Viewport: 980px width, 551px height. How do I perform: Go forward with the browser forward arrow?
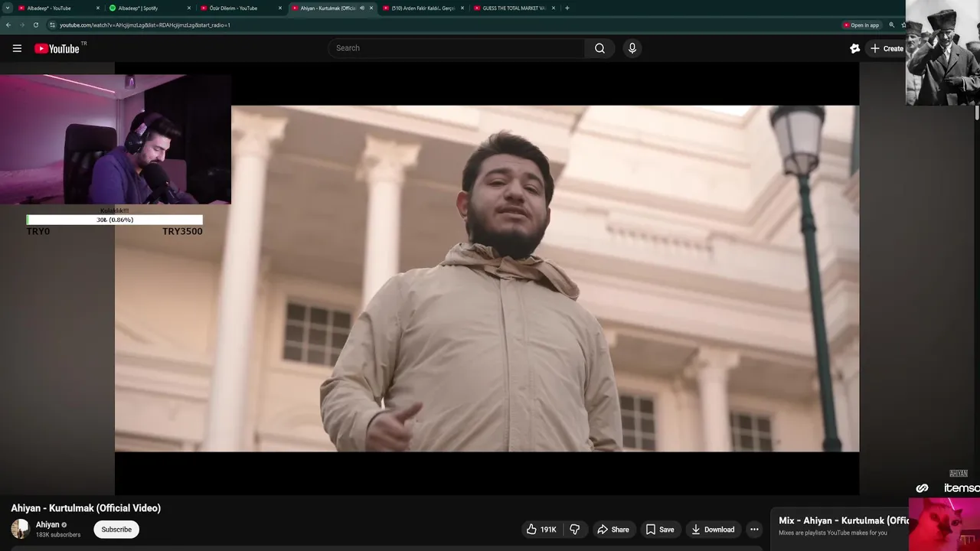click(21, 25)
